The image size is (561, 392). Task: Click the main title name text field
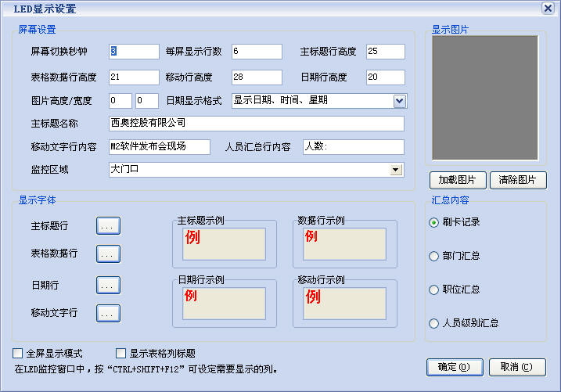[x=257, y=124]
